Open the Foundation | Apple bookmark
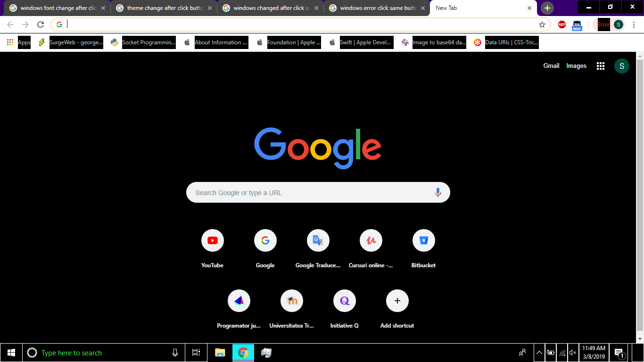This screenshot has width=644, height=362. [289, 42]
